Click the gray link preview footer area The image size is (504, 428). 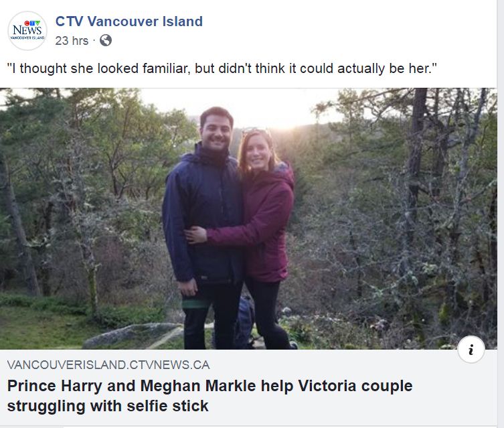[248, 388]
